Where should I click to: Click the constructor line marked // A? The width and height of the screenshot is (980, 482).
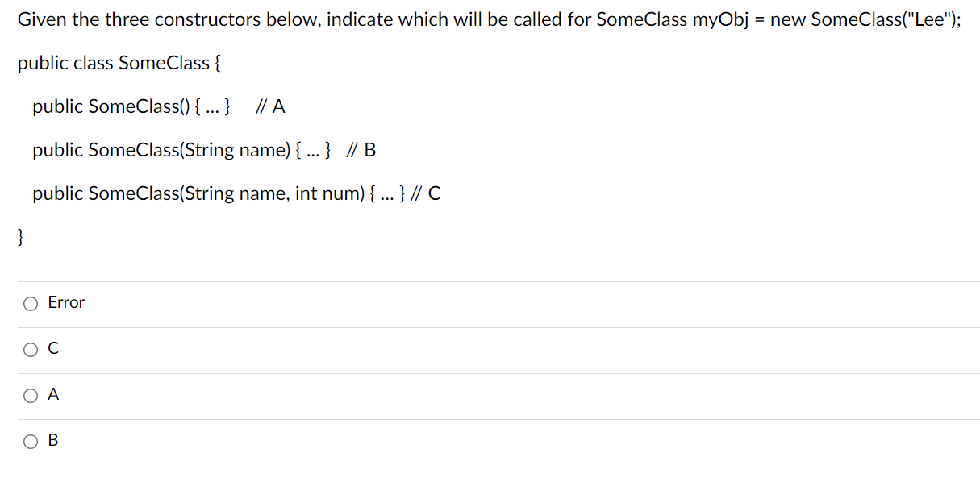(159, 106)
